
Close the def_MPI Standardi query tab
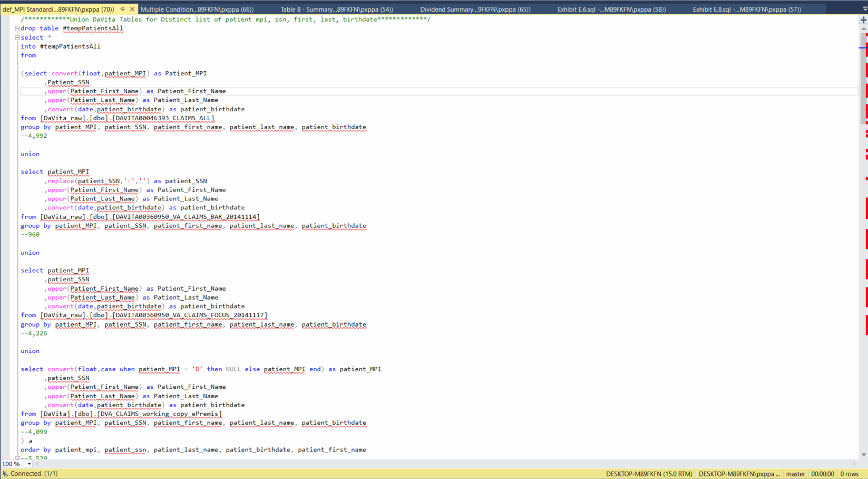pyautogui.click(x=132, y=9)
